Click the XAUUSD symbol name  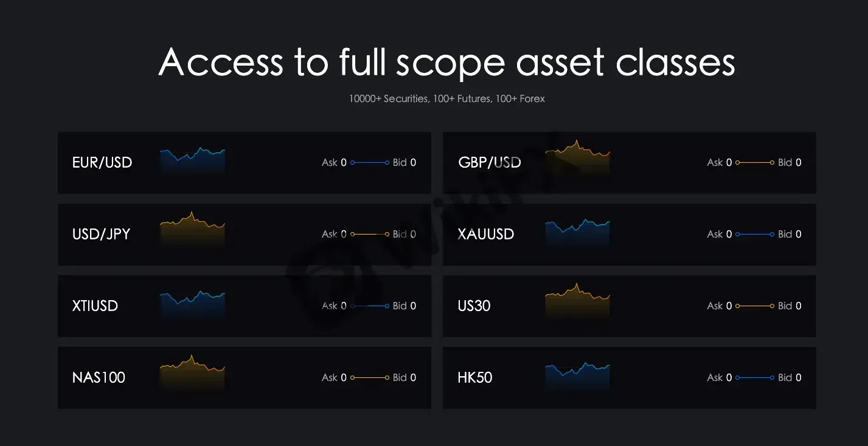(486, 234)
